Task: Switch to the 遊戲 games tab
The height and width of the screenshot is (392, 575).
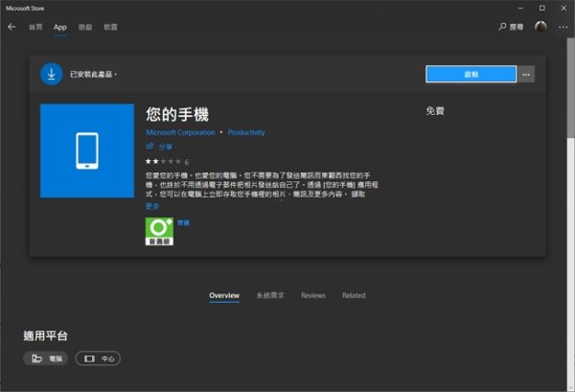Action: tap(85, 27)
